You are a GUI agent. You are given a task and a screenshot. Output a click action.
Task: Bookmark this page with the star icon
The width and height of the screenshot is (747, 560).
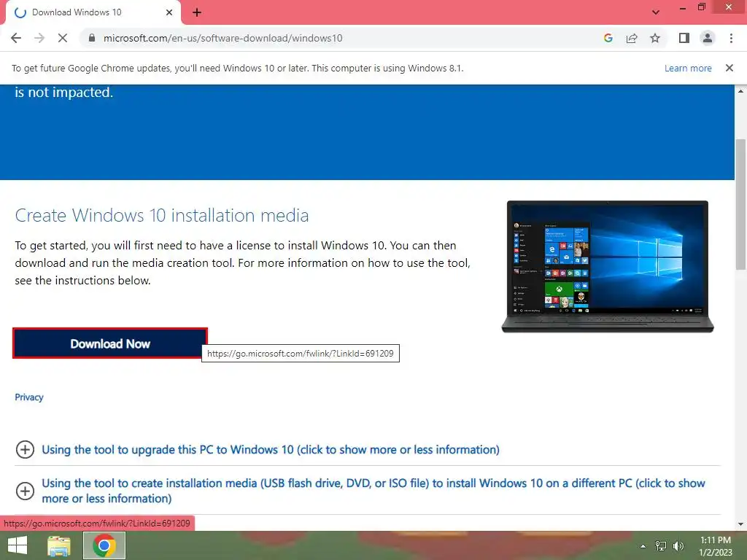click(x=655, y=38)
